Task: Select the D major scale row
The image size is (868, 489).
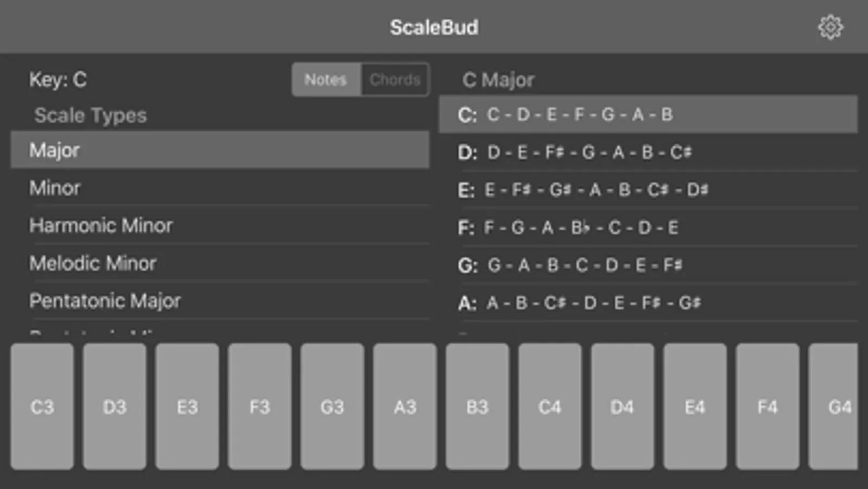Action: click(648, 152)
